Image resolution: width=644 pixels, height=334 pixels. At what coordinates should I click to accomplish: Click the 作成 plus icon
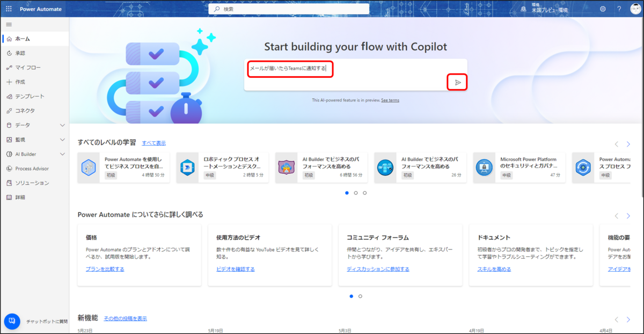point(9,82)
